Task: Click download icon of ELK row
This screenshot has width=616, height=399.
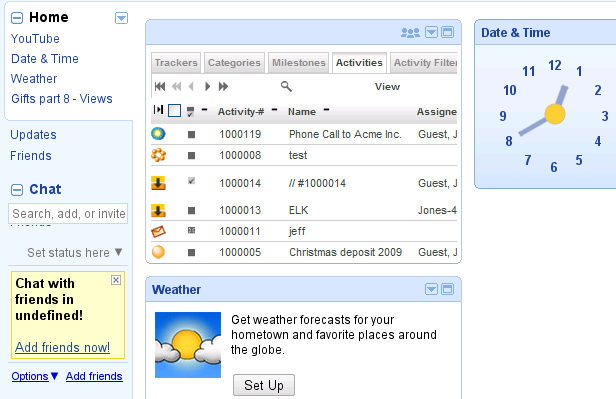Action: pos(158,210)
